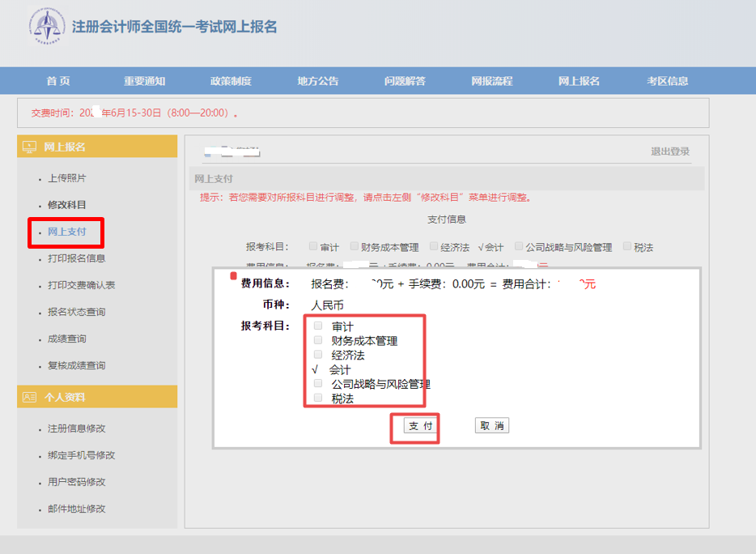Viewport: 756px width, 554px height.
Task: Click the 退出登录 logout link
Action: [670, 151]
